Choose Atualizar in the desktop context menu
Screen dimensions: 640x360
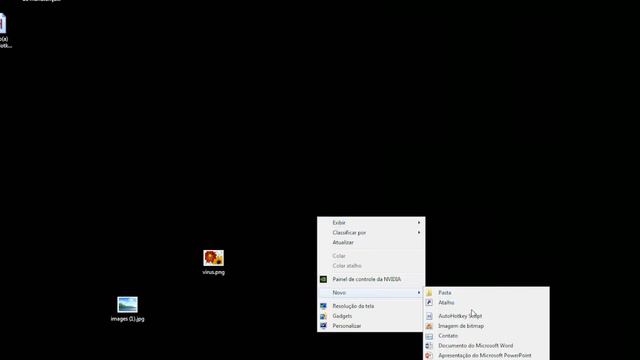click(x=371, y=242)
